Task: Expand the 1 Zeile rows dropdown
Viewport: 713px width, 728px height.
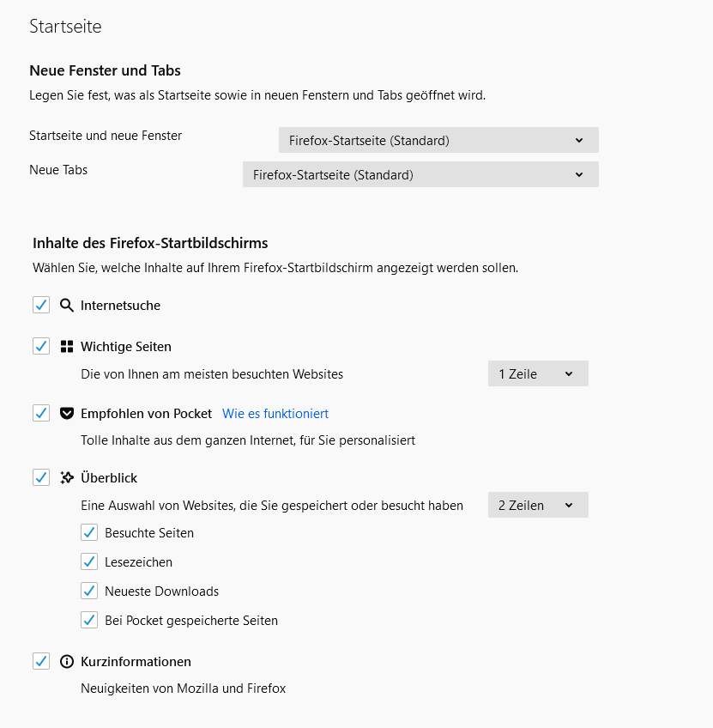Action: [538, 373]
